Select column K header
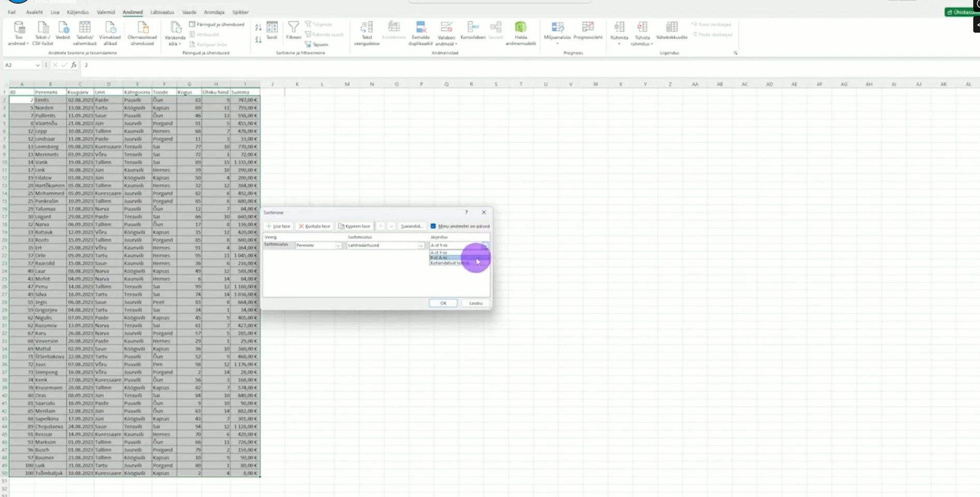 click(x=297, y=84)
